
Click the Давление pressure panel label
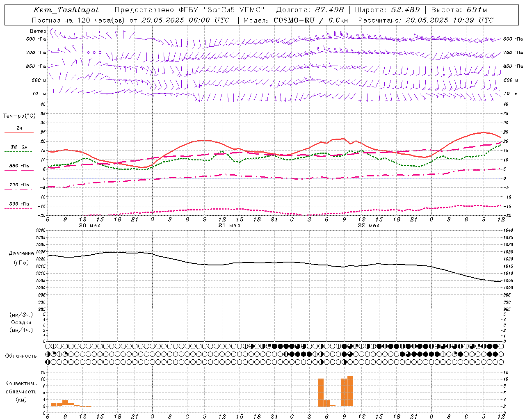(21, 253)
